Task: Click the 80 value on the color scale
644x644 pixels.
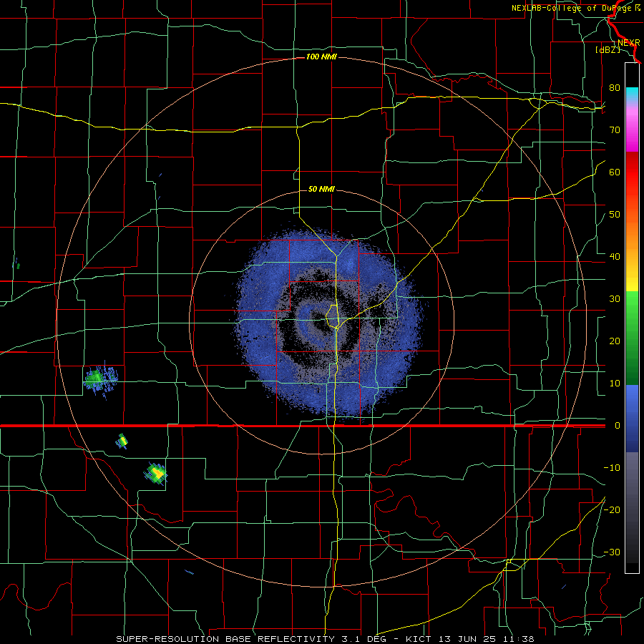Action: point(615,87)
